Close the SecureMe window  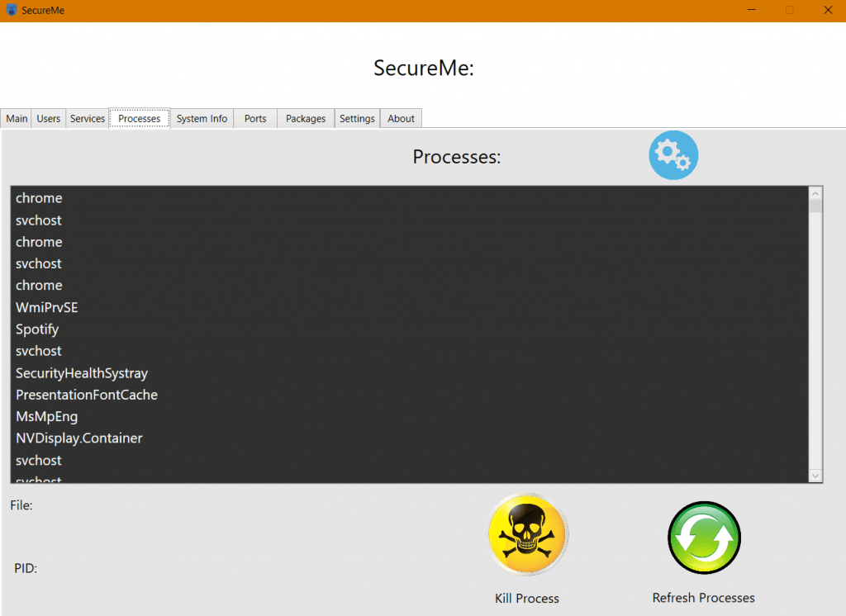(x=828, y=10)
